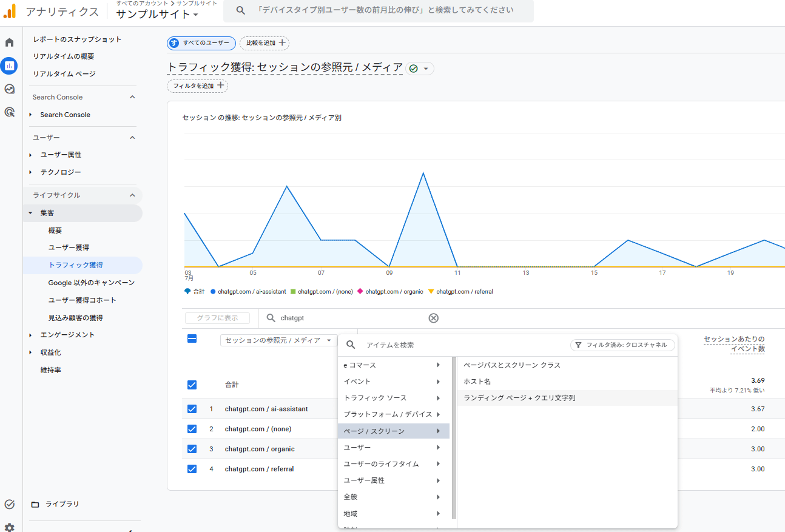Viewport: 785px width, 532px height.
Task: Clear the chatgpt table search with X icon
Action: click(x=433, y=318)
